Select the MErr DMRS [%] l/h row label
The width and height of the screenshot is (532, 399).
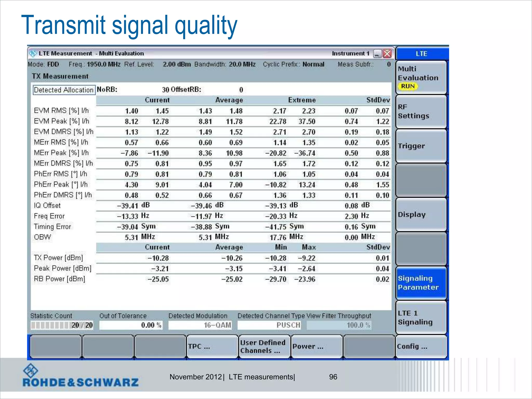click(x=63, y=163)
